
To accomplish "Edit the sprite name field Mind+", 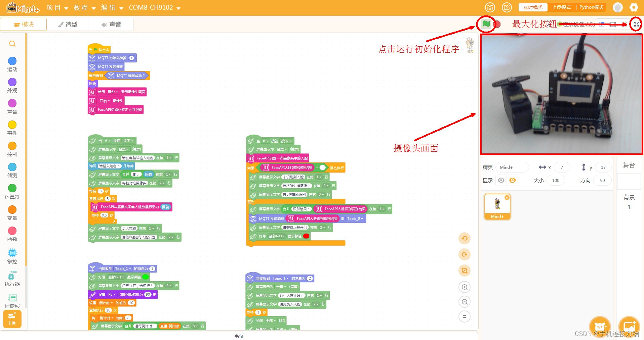I will [512, 167].
